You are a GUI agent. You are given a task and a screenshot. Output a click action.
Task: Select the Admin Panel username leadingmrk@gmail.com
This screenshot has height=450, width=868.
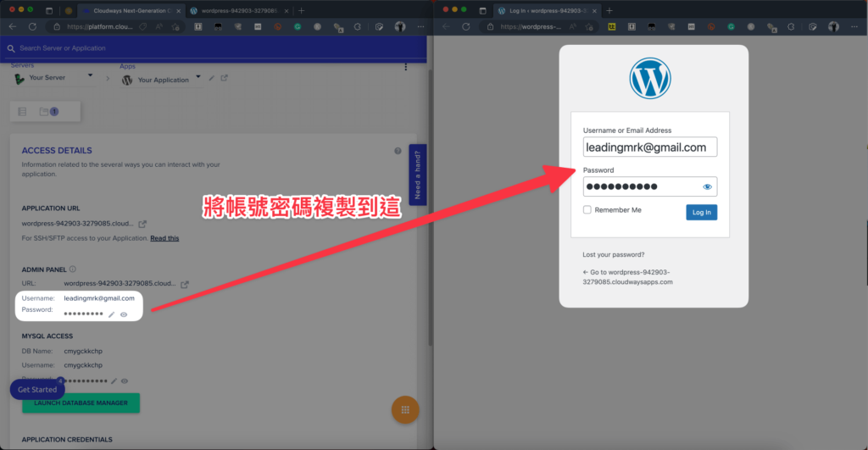click(99, 298)
